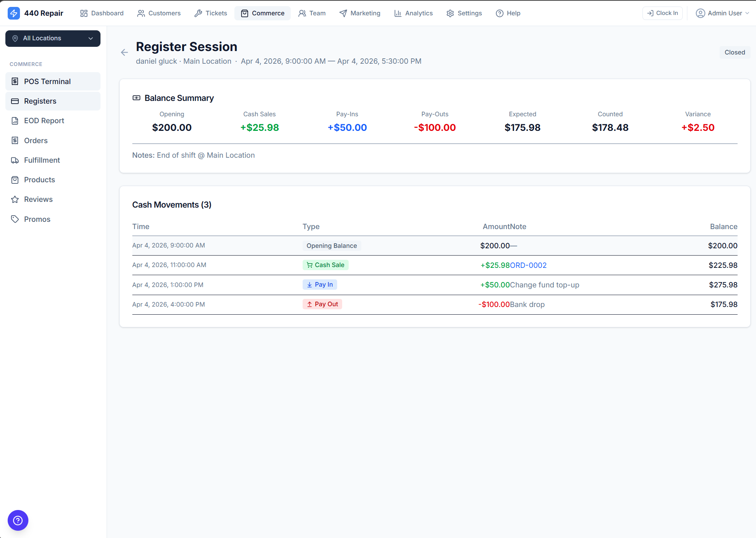Select the Registers card icon
The height and width of the screenshot is (538, 756).
(x=15, y=101)
